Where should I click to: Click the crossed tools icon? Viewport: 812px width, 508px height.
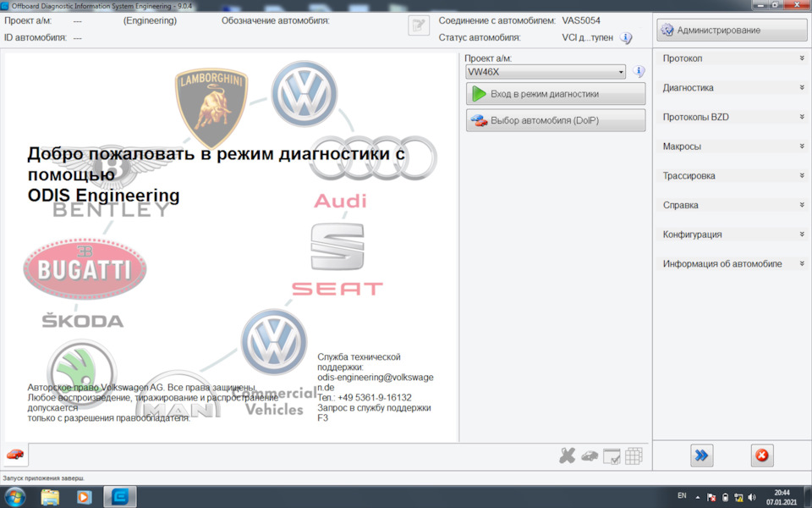567,456
